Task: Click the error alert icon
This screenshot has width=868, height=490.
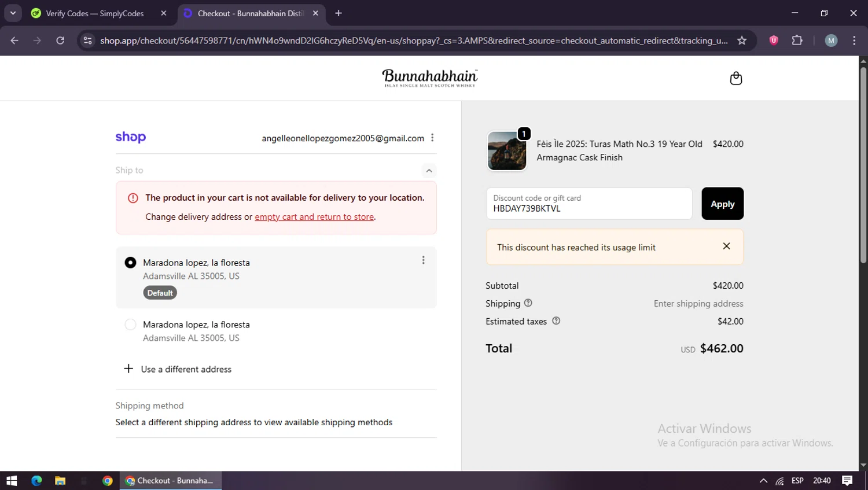Action: pos(133,198)
